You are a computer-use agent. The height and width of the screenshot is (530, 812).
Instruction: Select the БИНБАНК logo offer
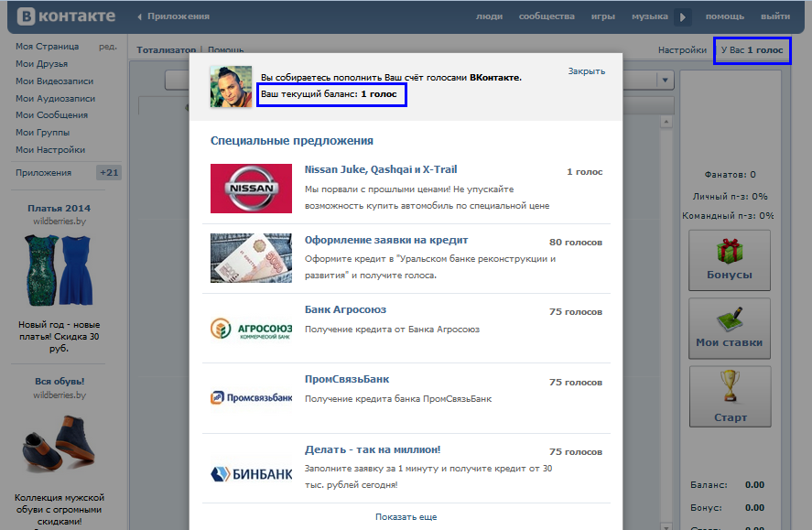click(x=251, y=473)
